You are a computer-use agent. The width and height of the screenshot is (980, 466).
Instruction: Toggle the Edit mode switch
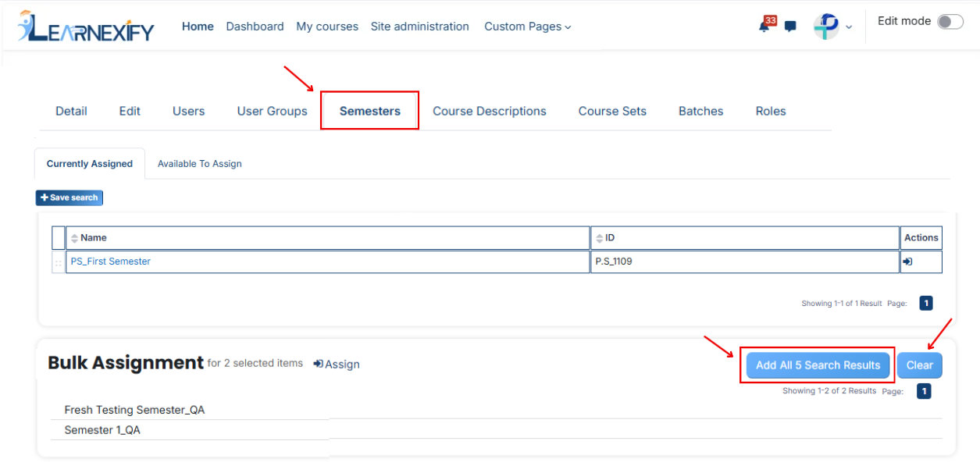click(x=950, y=22)
